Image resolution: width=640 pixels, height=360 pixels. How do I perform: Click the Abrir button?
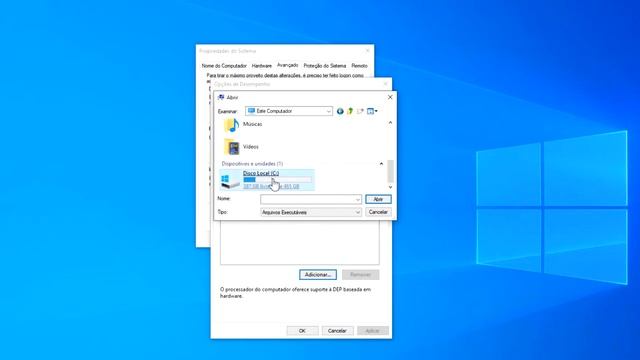click(x=378, y=199)
